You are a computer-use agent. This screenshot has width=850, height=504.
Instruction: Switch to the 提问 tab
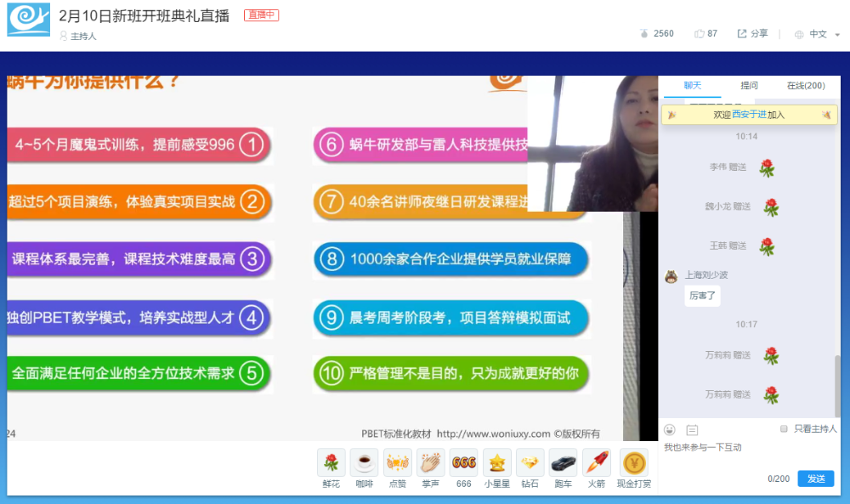(x=749, y=86)
